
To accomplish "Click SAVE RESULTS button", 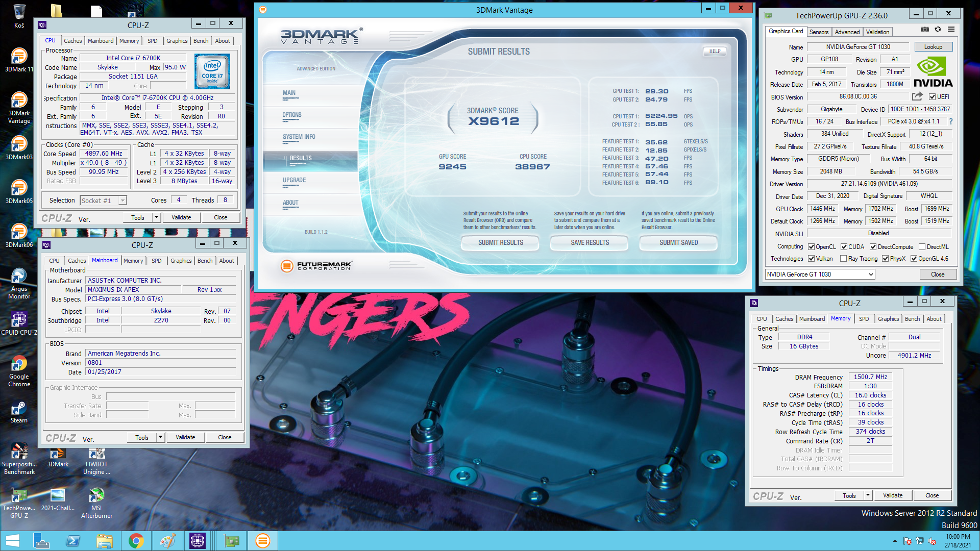I will [x=590, y=243].
